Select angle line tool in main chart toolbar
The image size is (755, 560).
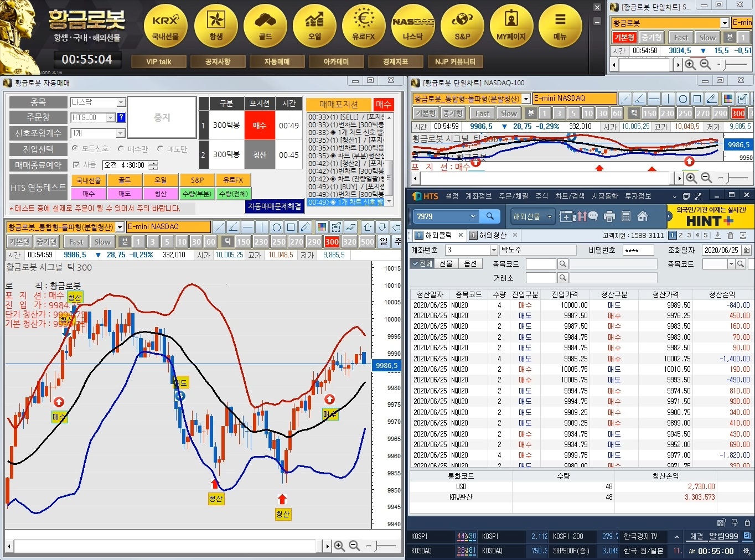(234, 227)
